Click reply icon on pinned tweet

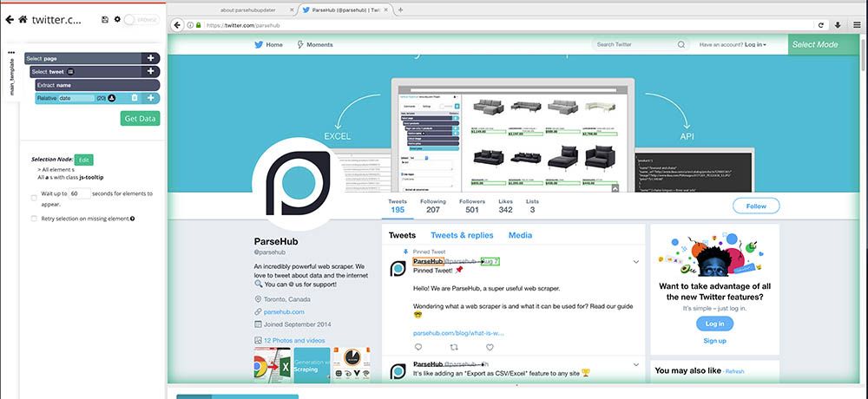(x=418, y=348)
